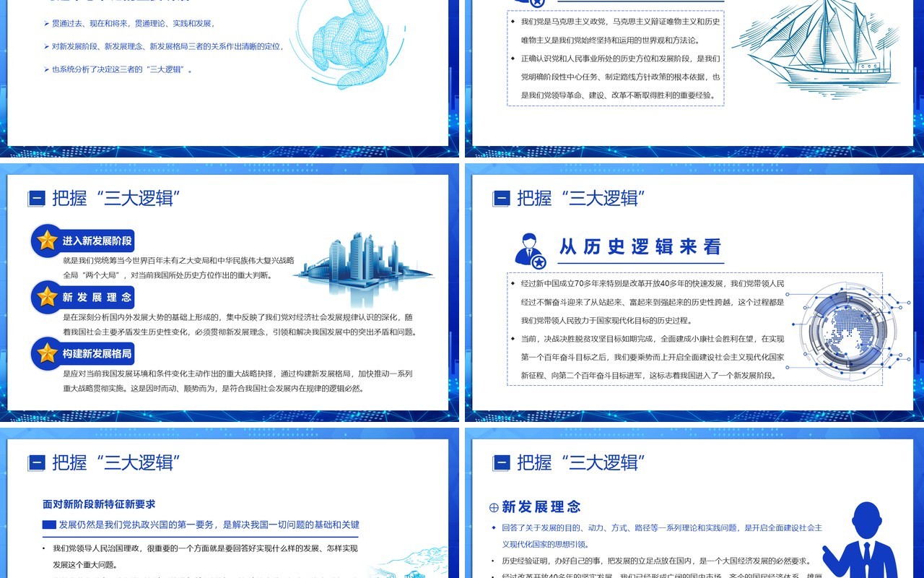Click the person badge icon beside 从历史逻辑来看
This screenshot has width=924, height=578.
coord(530,250)
